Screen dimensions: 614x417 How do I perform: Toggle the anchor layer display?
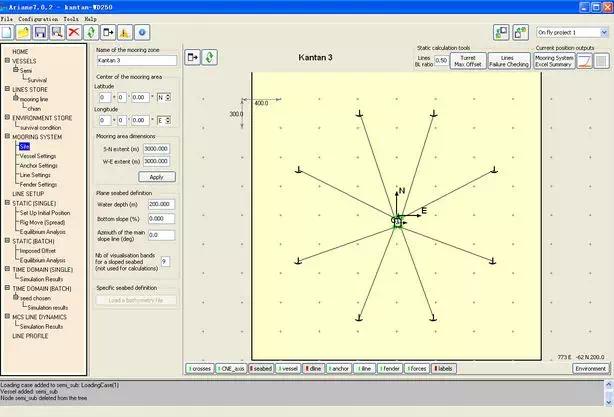[x=338, y=368]
